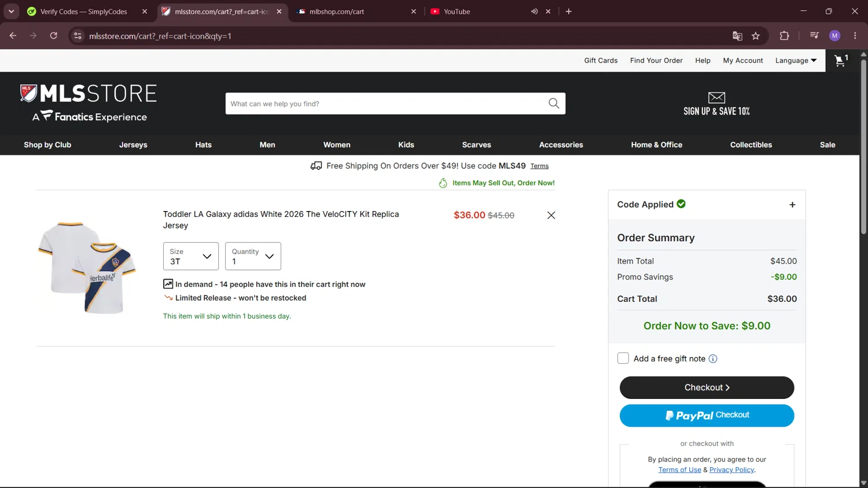
Task: Open the Chrome profile avatar
Action: click(834, 36)
